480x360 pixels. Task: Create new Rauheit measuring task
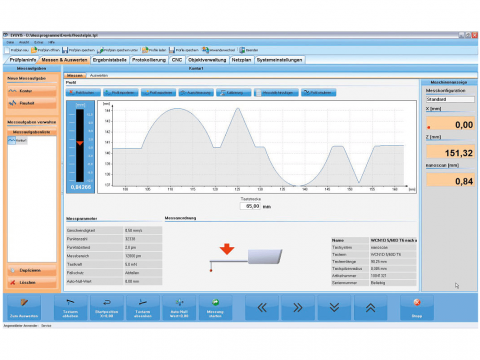coord(32,103)
